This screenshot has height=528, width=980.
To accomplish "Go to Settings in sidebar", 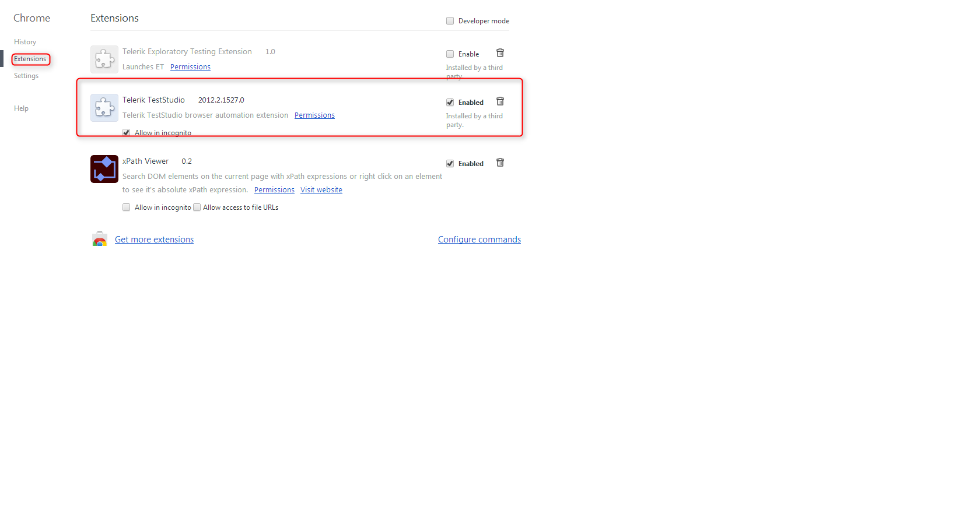I will tap(26, 76).
